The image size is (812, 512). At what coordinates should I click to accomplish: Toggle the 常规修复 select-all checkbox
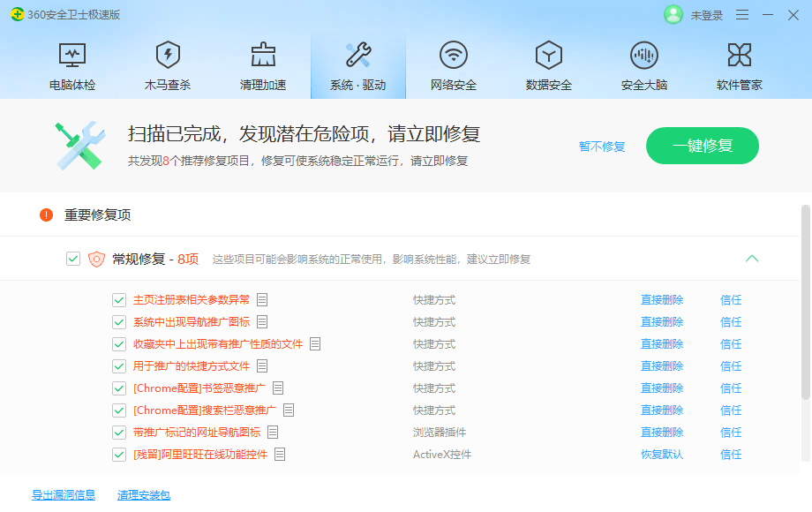73,259
